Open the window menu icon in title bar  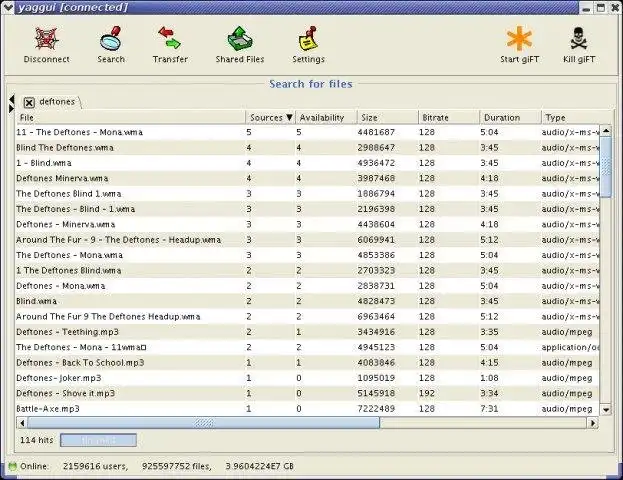[x=8, y=7]
